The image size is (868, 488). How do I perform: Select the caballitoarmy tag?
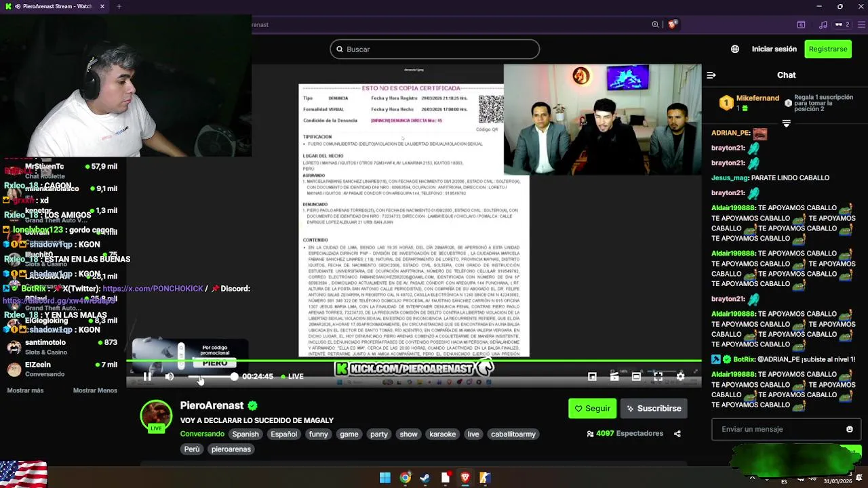coord(513,434)
